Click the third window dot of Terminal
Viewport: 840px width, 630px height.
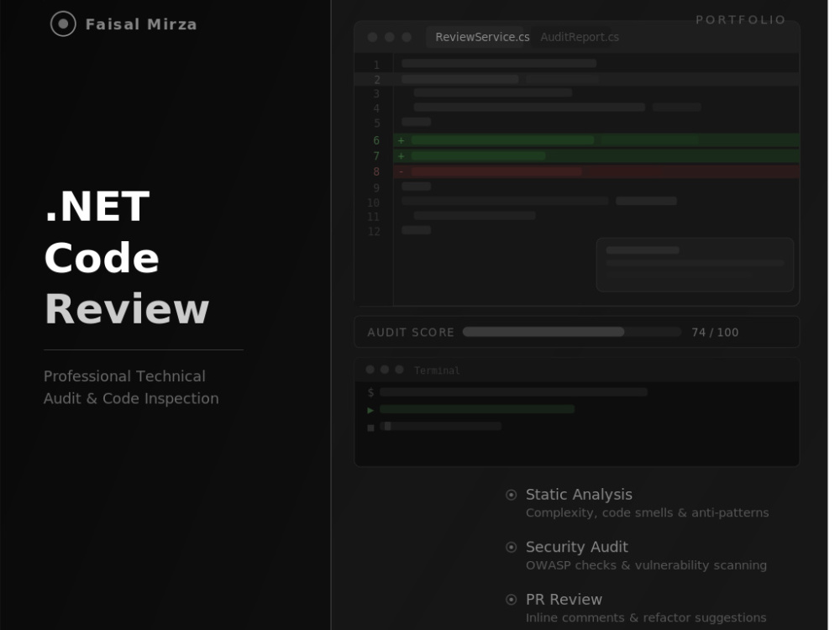399,370
